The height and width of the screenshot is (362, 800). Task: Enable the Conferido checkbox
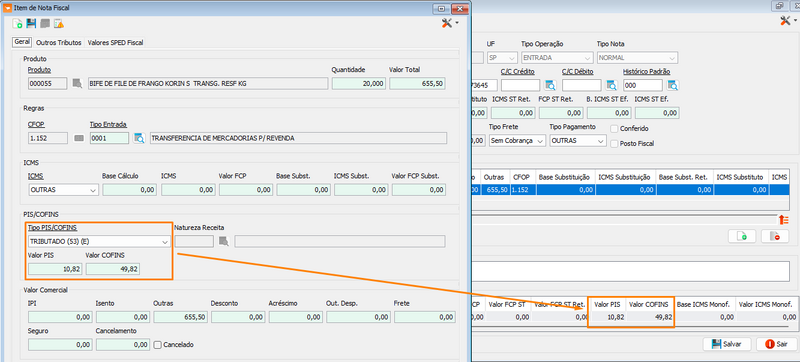[614, 128]
